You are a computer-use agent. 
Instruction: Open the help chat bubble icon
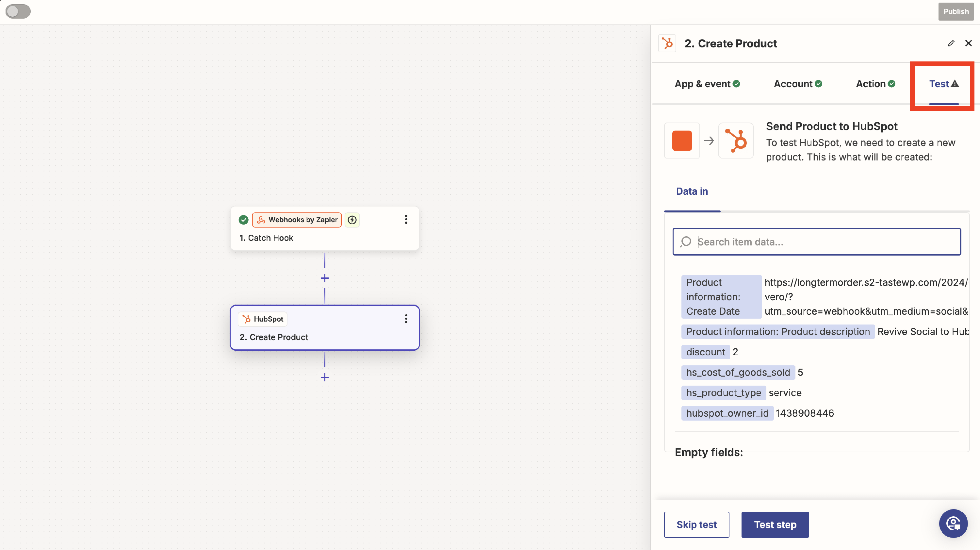click(x=953, y=523)
